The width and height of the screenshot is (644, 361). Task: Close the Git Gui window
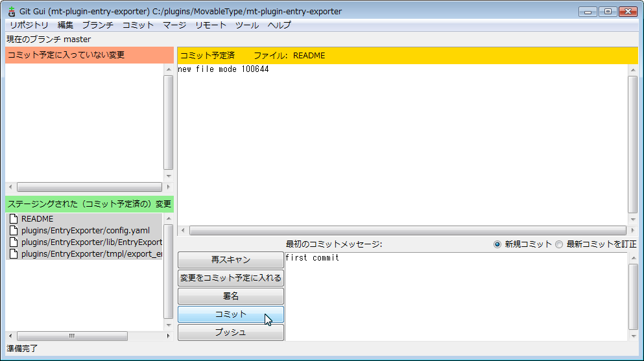click(x=628, y=12)
